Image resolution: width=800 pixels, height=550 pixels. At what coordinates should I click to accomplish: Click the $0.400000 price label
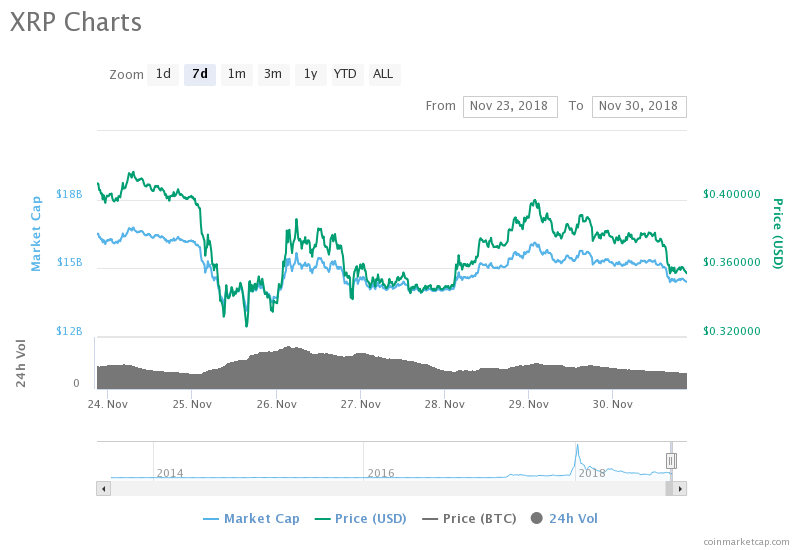732,194
